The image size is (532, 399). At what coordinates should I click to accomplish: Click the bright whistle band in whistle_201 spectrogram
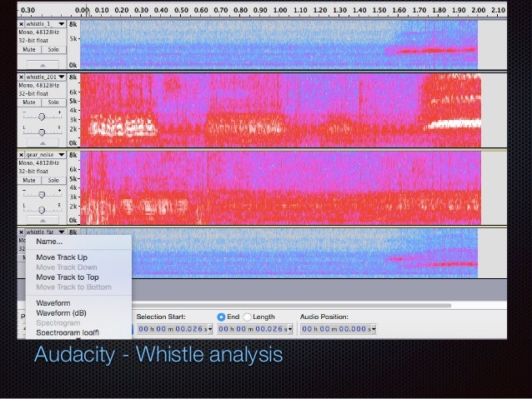(454, 124)
